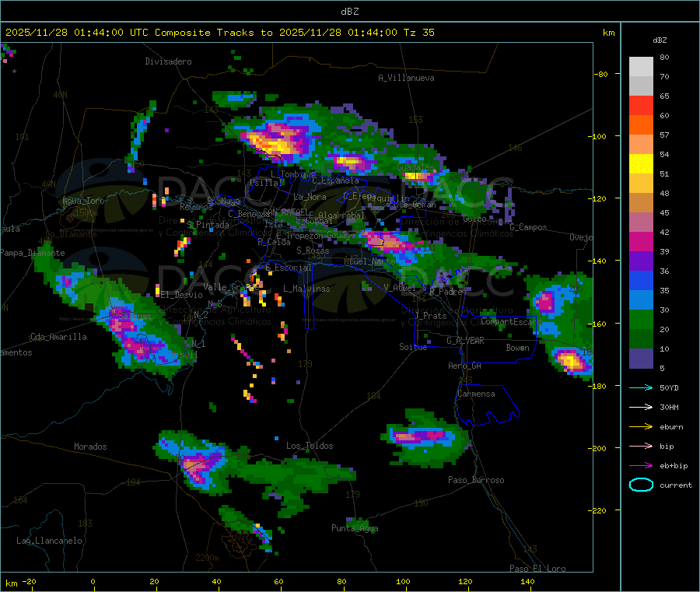Screen dimensions: 700x592
Task: Click the C_Espanola label
Action: click(335, 180)
